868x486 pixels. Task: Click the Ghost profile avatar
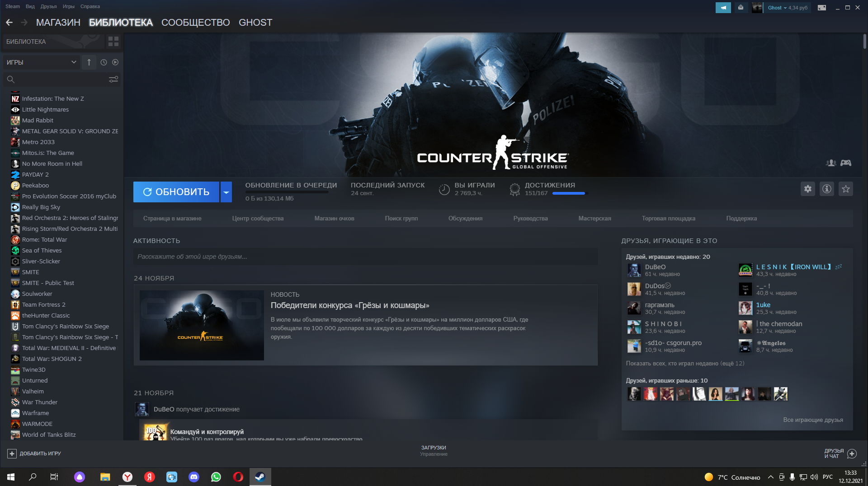(x=757, y=8)
